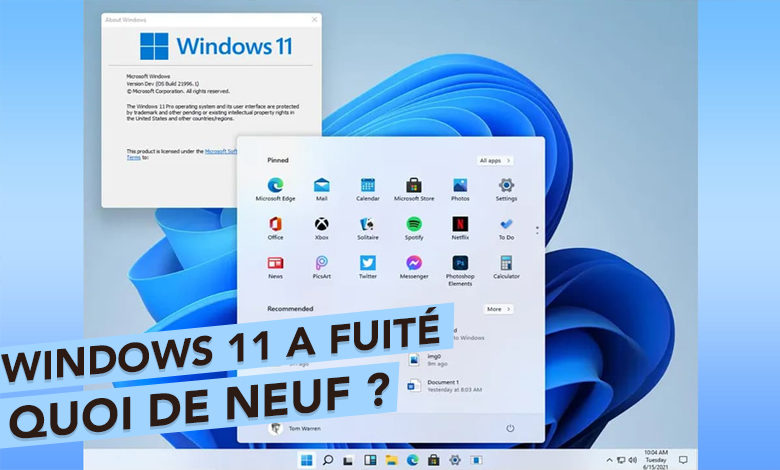Image resolution: width=780 pixels, height=470 pixels.
Task: Open the Calendar pinned app
Action: 368,189
